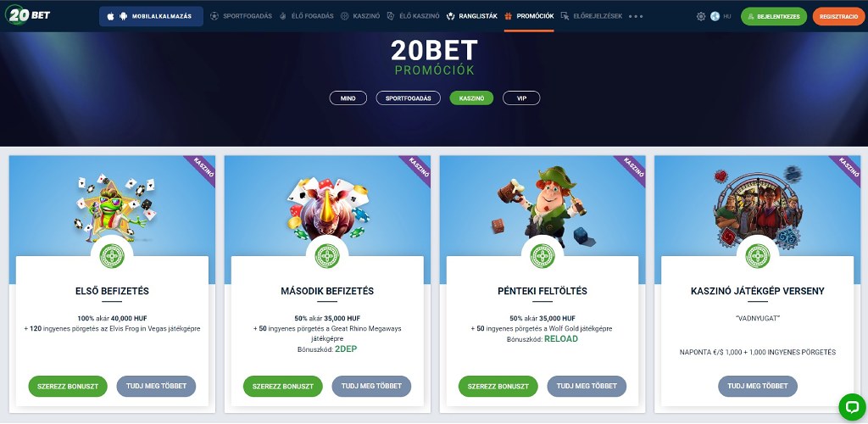The width and height of the screenshot is (868, 424).
Task: Click Szerezz Bonuszt under Második Befizetés
Action: [x=283, y=387]
